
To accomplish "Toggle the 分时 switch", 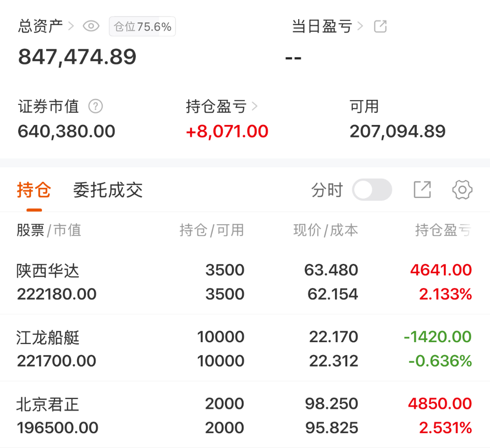I will click(x=372, y=189).
